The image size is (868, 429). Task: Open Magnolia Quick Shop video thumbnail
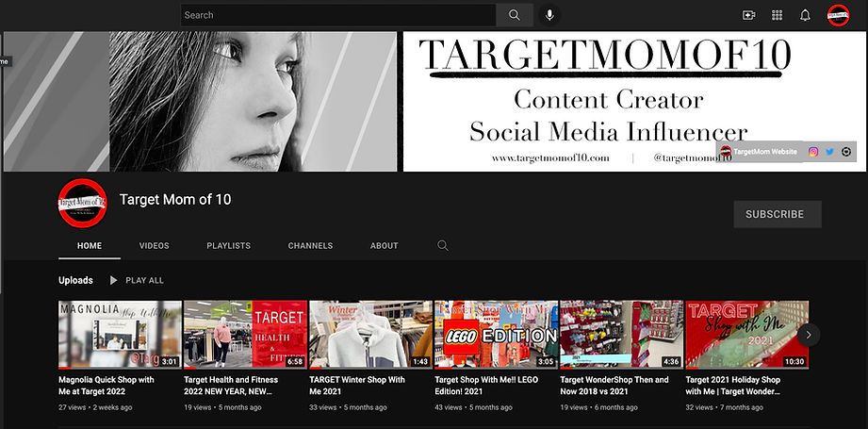tap(120, 335)
